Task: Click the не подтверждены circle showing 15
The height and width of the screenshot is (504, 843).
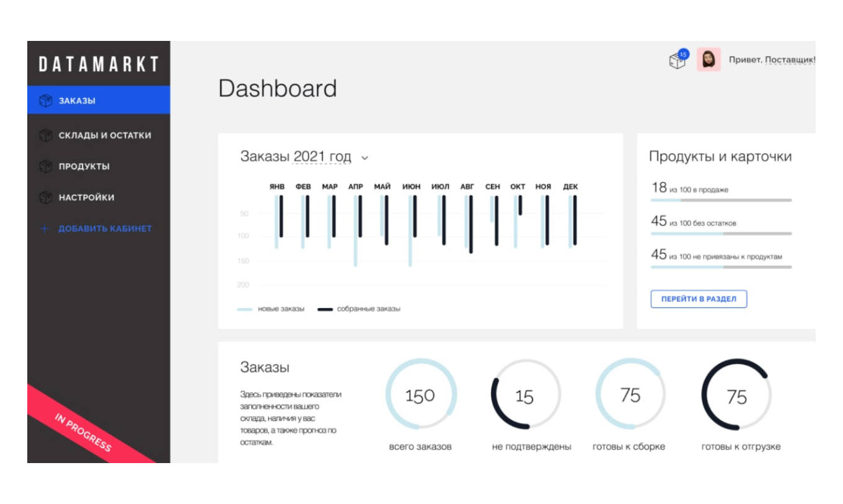Action: [525, 396]
